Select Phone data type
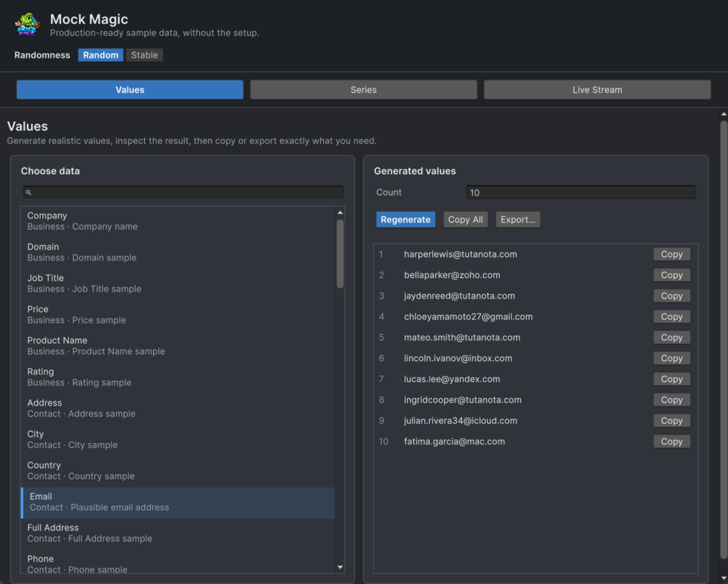The image size is (728, 584). (x=178, y=563)
